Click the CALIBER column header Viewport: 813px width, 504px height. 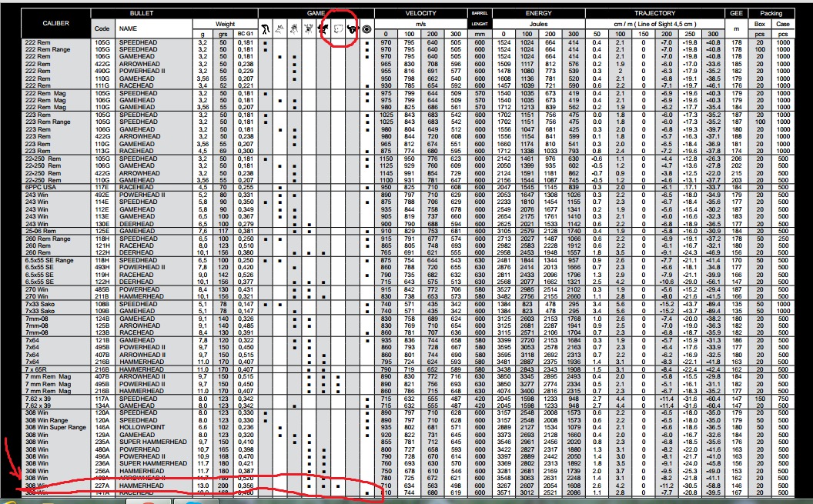pos(56,23)
